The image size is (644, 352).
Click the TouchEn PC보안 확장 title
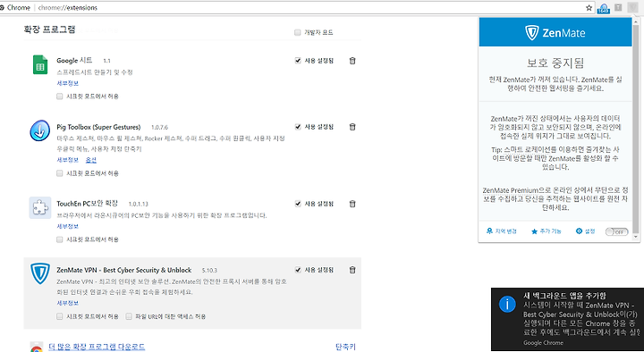click(x=88, y=204)
